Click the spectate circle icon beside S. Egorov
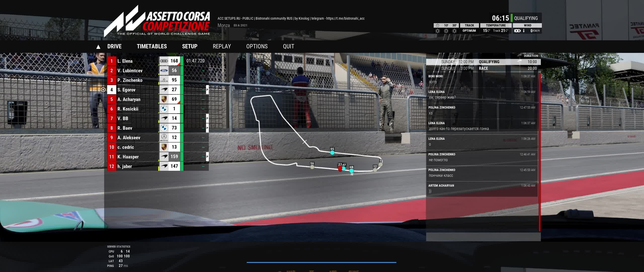Screen dimensions: 644x272 click(x=103, y=90)
